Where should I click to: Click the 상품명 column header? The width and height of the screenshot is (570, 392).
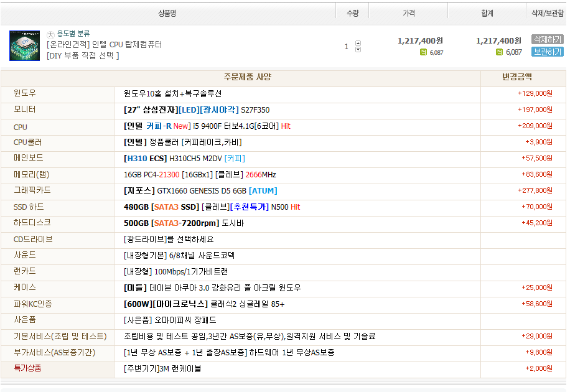(x=167, y=14)
